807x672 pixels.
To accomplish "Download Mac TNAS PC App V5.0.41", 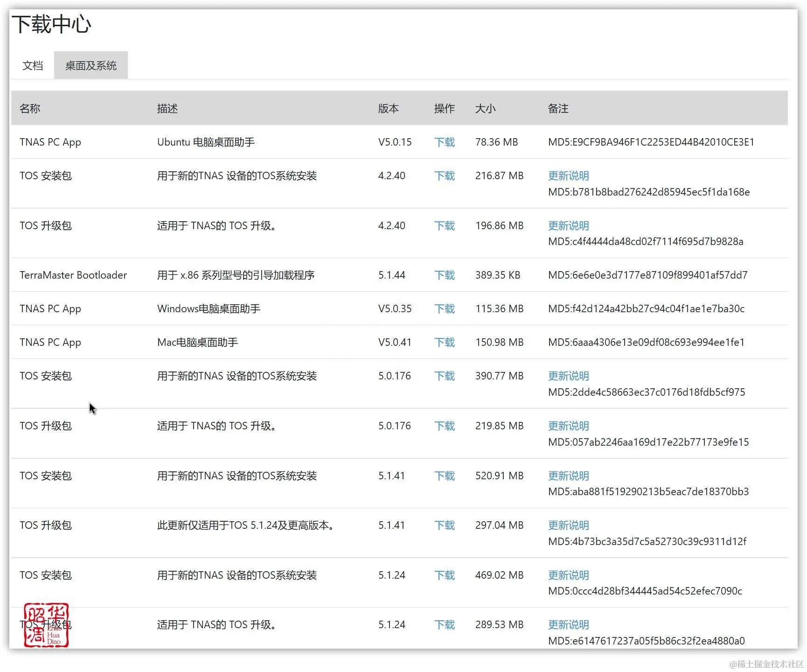I will (445, 343).
